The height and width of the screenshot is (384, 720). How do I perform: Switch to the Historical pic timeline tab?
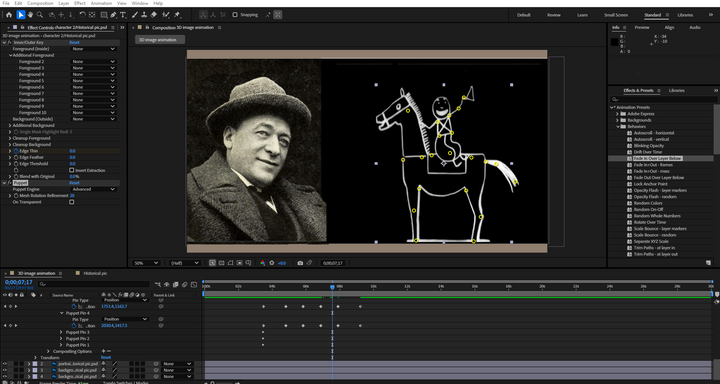pos(95,273)
